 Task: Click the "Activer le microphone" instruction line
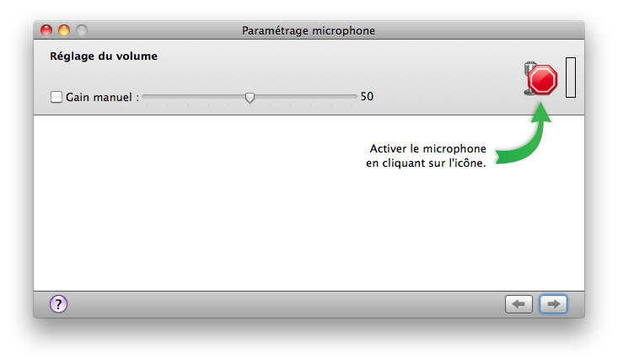[427, 149]
